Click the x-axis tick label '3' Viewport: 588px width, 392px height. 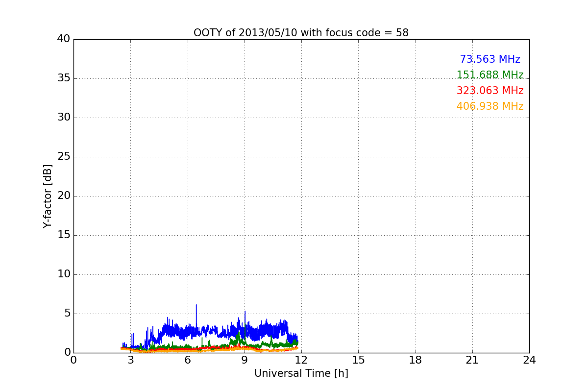click(130, 360)
